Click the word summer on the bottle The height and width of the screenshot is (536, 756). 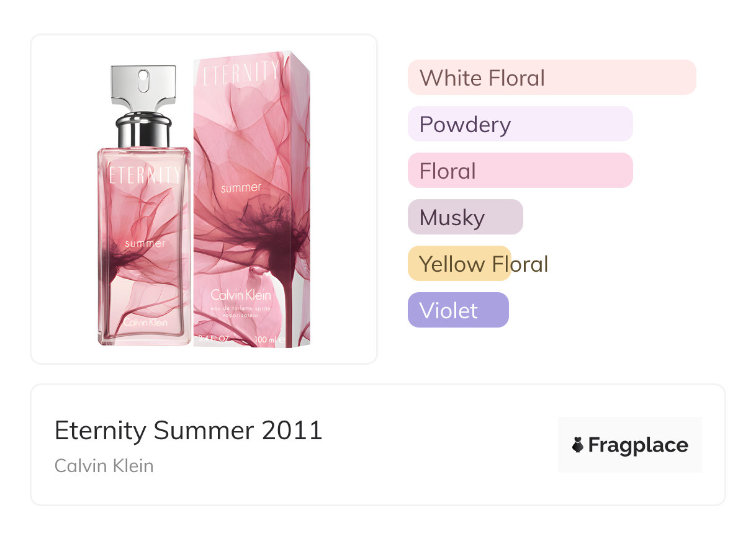coord(145,243)
